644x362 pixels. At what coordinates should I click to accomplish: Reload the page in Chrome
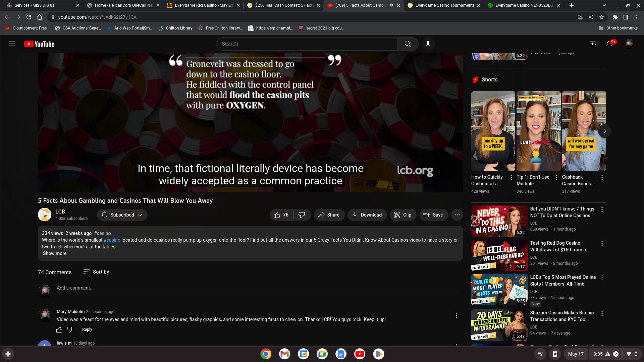[x=29, y=17]
